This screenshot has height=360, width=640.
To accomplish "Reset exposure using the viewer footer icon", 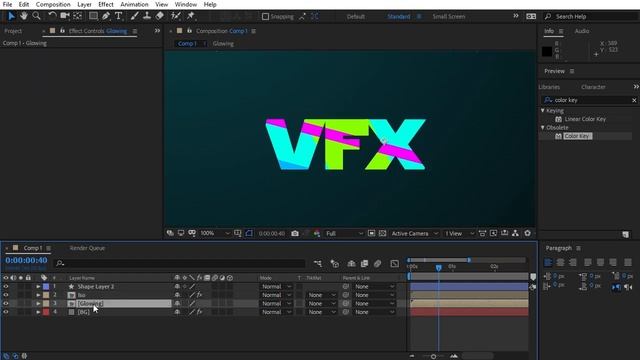I will tap(527, 233).
